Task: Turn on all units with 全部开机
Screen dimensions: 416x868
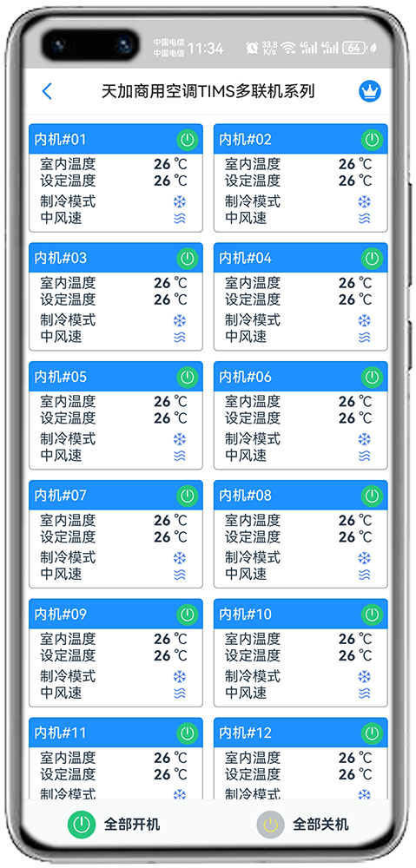Action: 114,825
